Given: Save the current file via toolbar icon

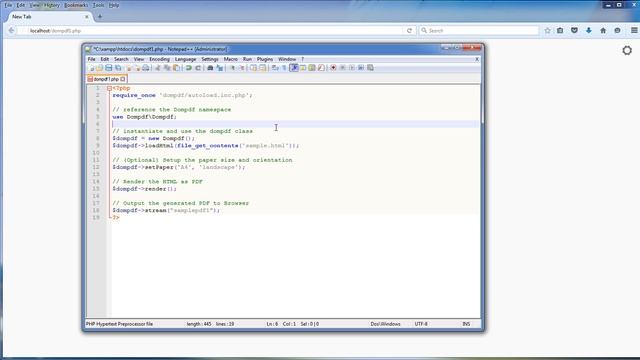Looking at the screenshot, I should coord(109,68).
